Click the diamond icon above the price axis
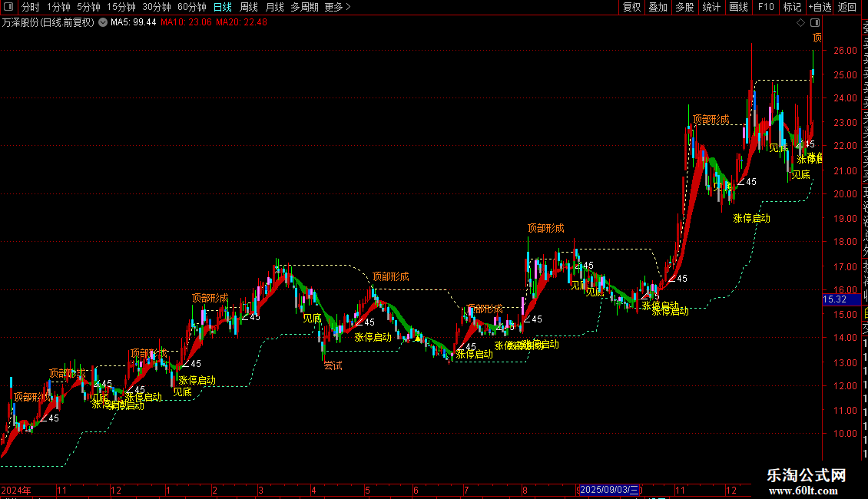The height and width of the screenshot is (499, 868). pyautogui.click(x=800, y=23)
